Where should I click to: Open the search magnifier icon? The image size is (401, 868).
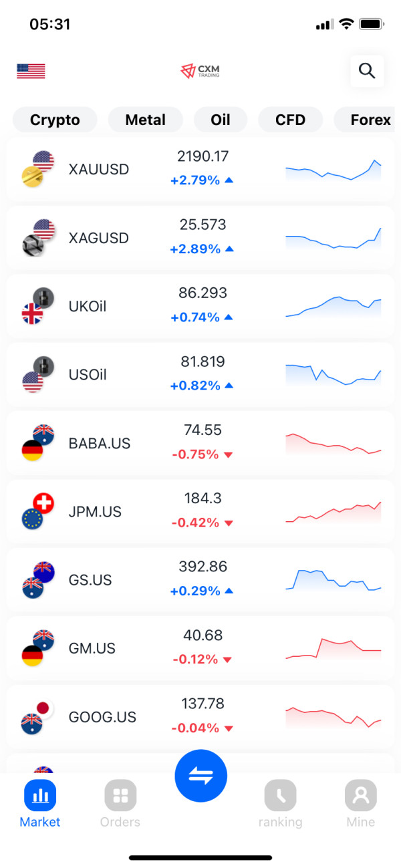(x=367, y=71)
